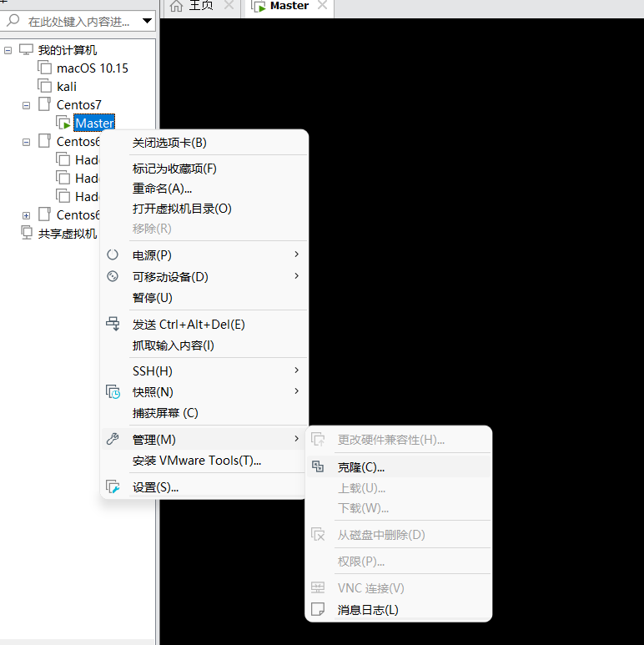This screenshot has height=645, width=644.
Task: Open the 快照(N) snapshot submenu
Action: tap(204, 392)
